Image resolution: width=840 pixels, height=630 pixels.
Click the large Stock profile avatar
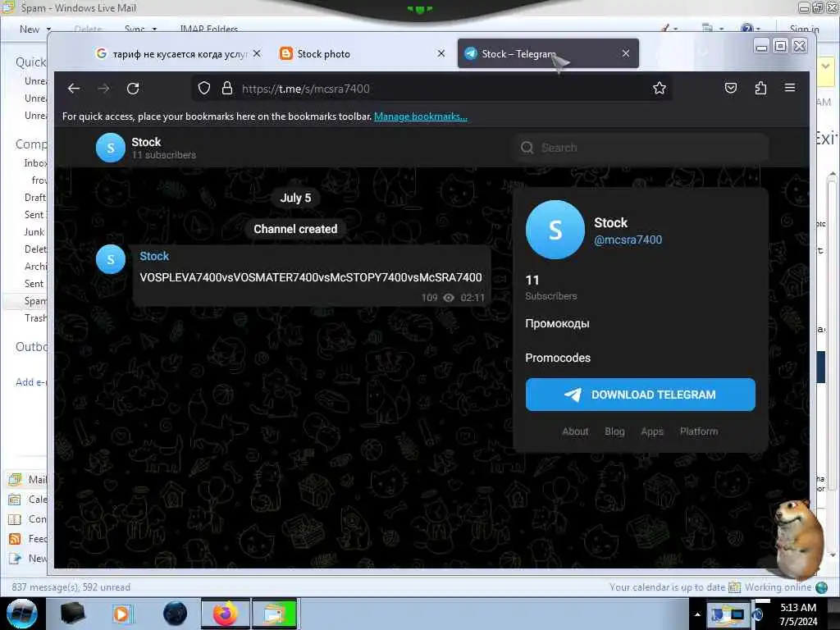555,230
